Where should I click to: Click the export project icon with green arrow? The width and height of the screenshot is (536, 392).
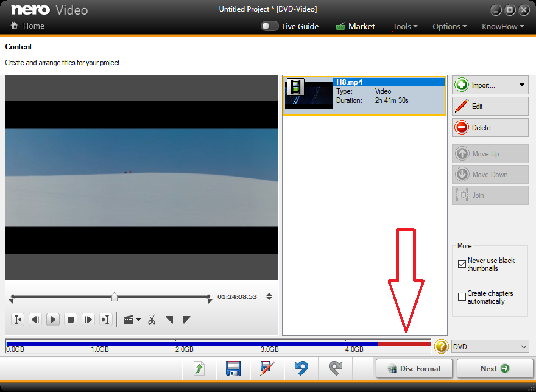(199, 368)
